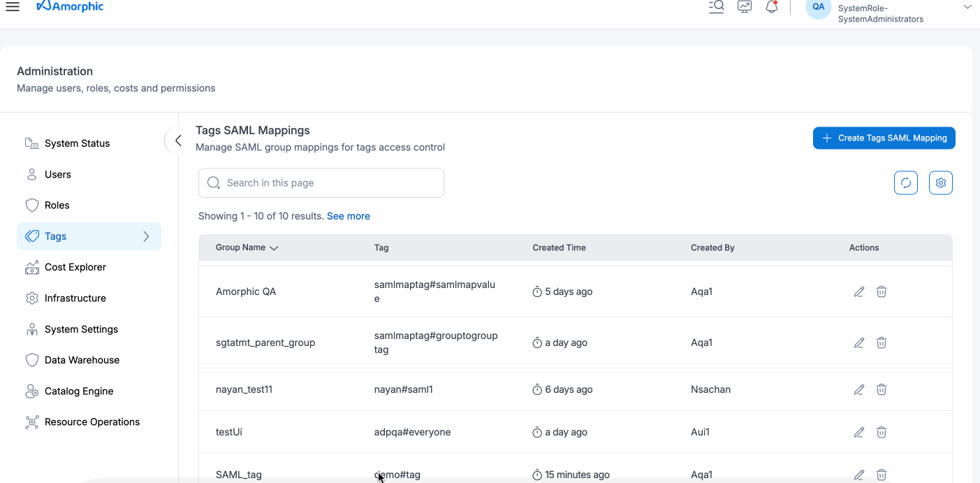
Task: Click the Create Tags SAML Mapping button
Action: coord(884,138)
